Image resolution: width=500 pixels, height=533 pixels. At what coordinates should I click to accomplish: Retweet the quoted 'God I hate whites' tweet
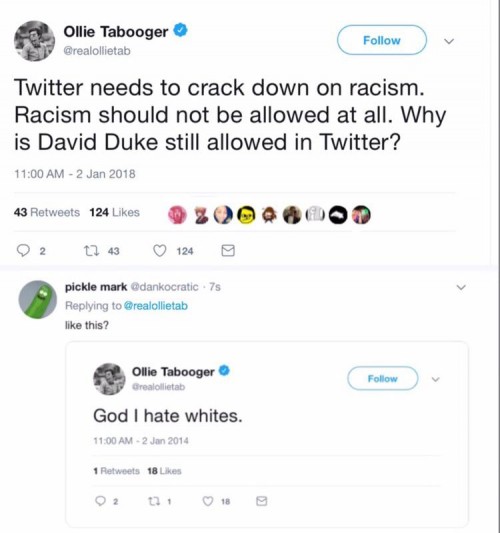154,501
